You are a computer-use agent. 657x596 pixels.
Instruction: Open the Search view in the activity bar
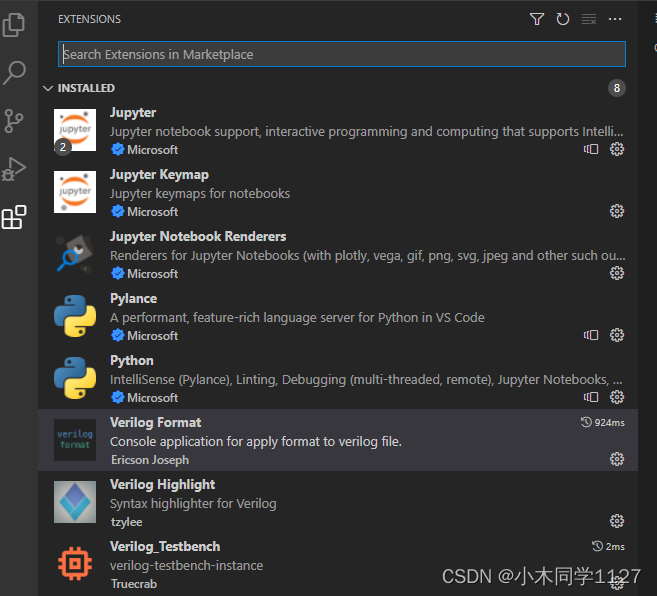[14, 73]
